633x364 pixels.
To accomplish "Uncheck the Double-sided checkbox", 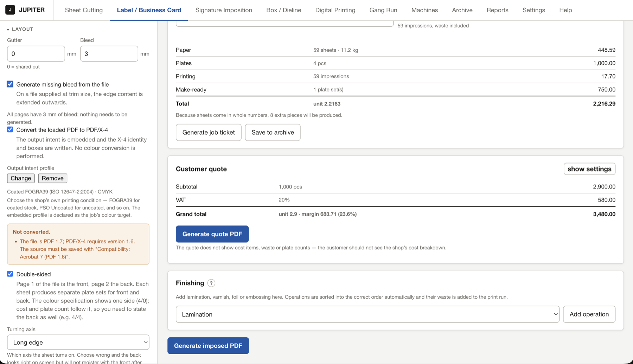I will [10, 274].
